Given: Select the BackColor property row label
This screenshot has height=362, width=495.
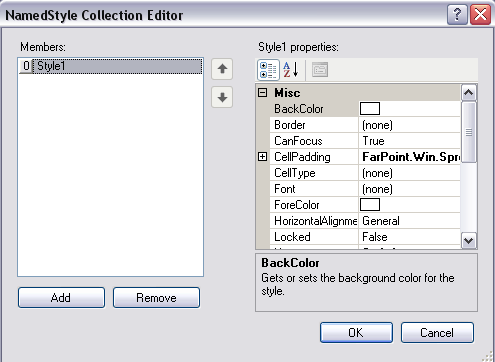Looking at the screenshot, I should [x=299, y=109].
